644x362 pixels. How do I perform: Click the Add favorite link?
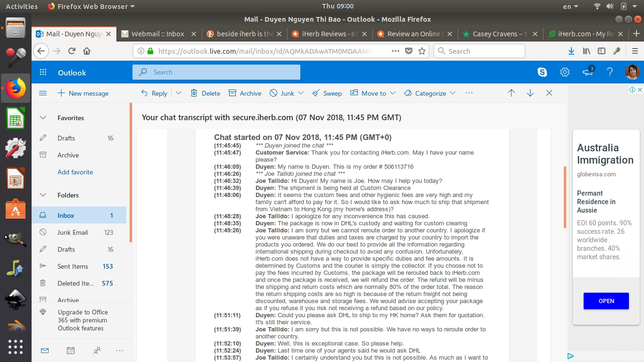(75, 172)
